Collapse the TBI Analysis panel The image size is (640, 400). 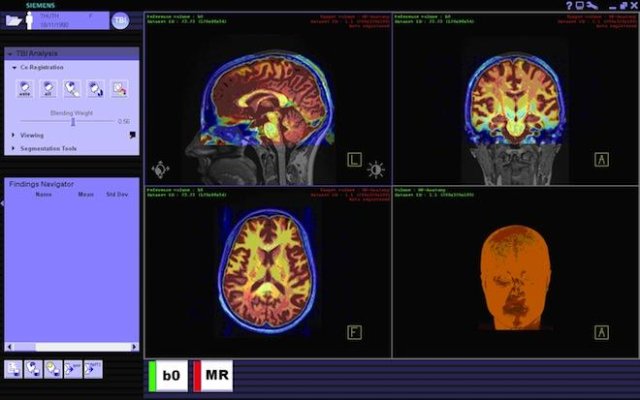(x=9, y=53)
